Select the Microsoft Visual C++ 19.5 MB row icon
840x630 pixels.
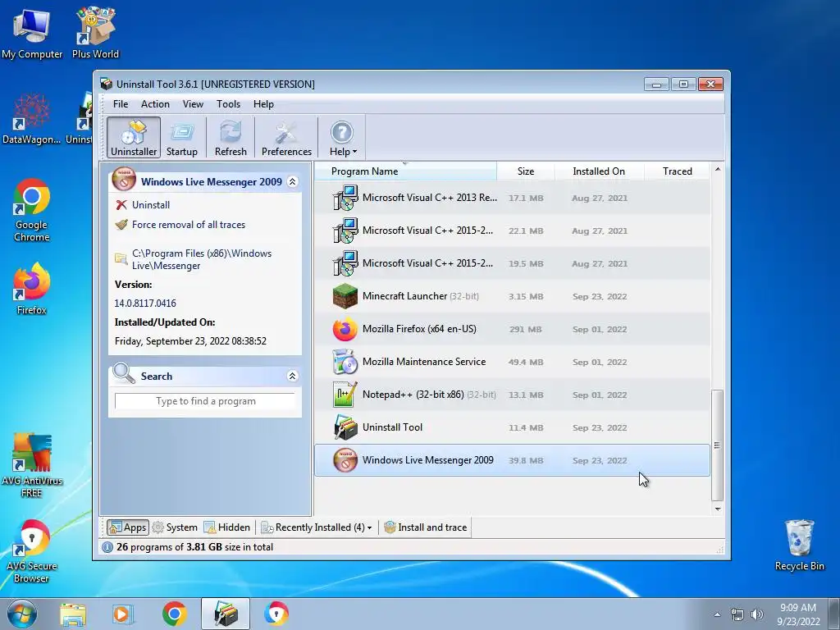tap(345, 263)
